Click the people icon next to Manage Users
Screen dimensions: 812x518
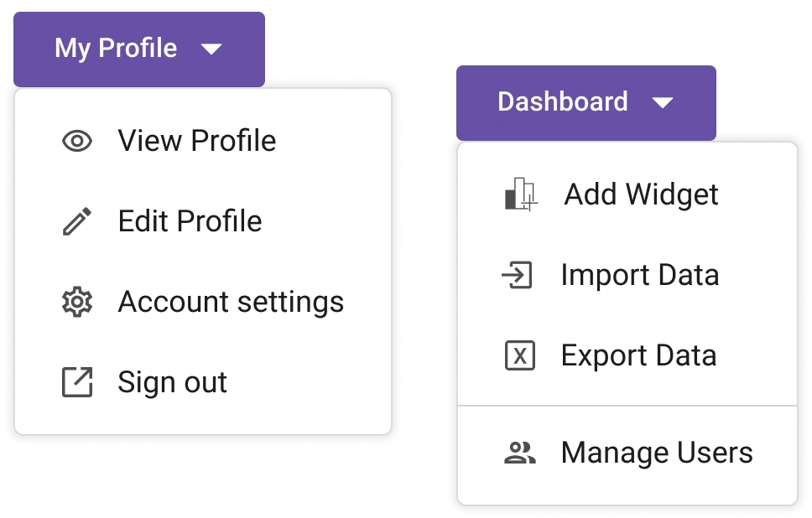pyautogui.click(x=520, y=452)
